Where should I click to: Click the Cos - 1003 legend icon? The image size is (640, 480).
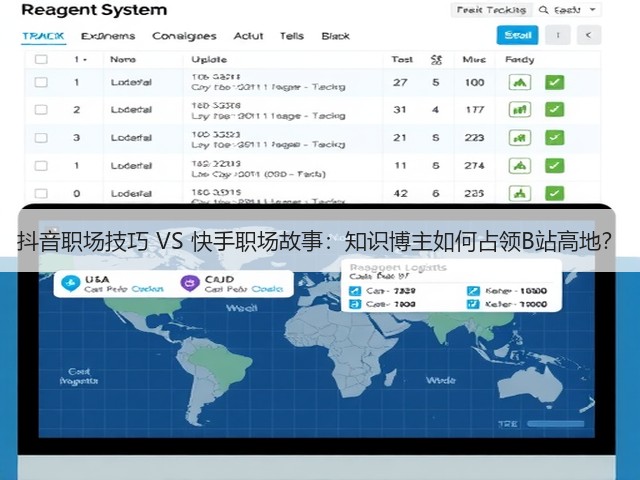(355, 304)
